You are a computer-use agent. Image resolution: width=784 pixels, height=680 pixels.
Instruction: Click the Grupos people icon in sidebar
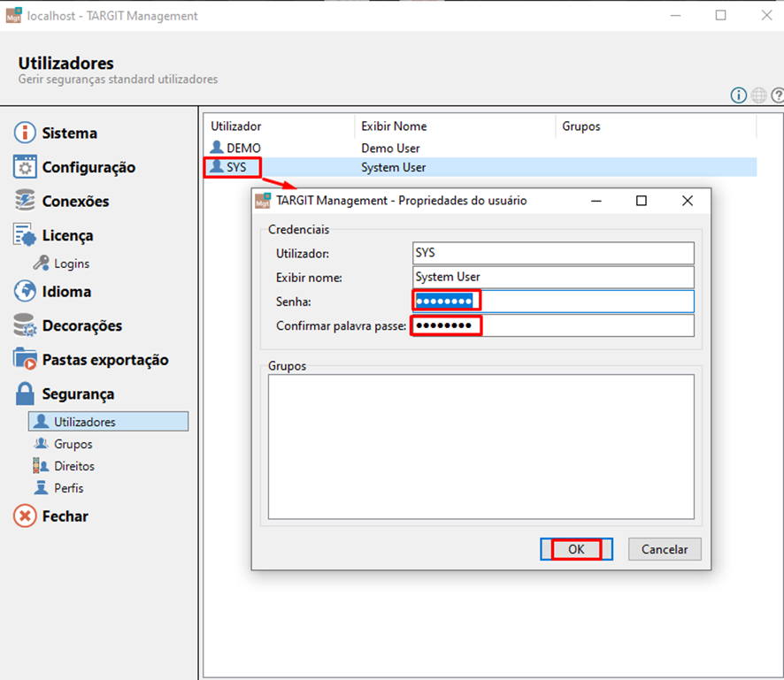[41, 444]
